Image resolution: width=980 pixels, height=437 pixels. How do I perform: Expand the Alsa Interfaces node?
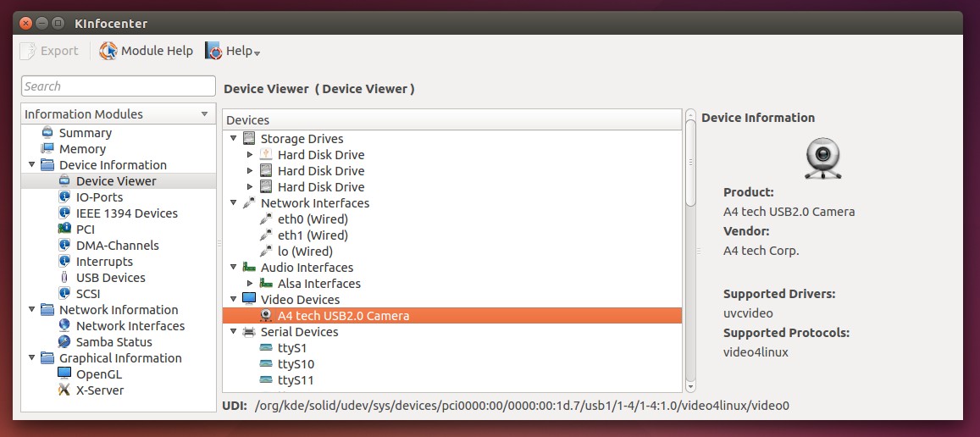click(250, 284)
